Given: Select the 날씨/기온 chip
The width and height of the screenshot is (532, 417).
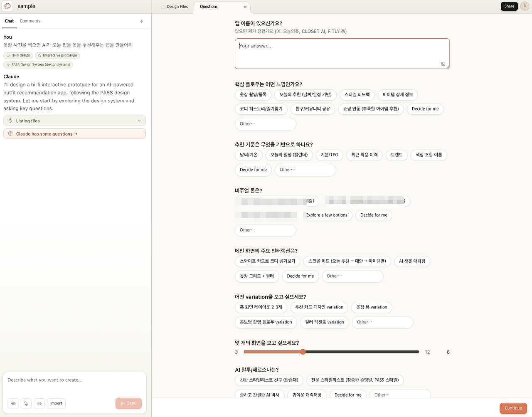Looking at the screenshot, I should coord(249,155).
